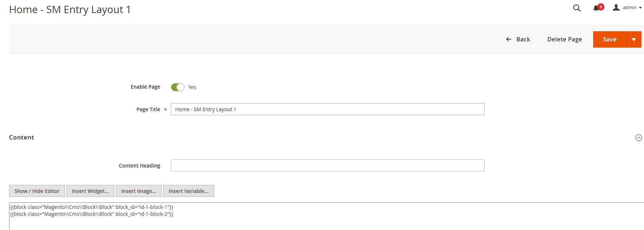
Task: Open the notifications bell
Action: [596, 9]
